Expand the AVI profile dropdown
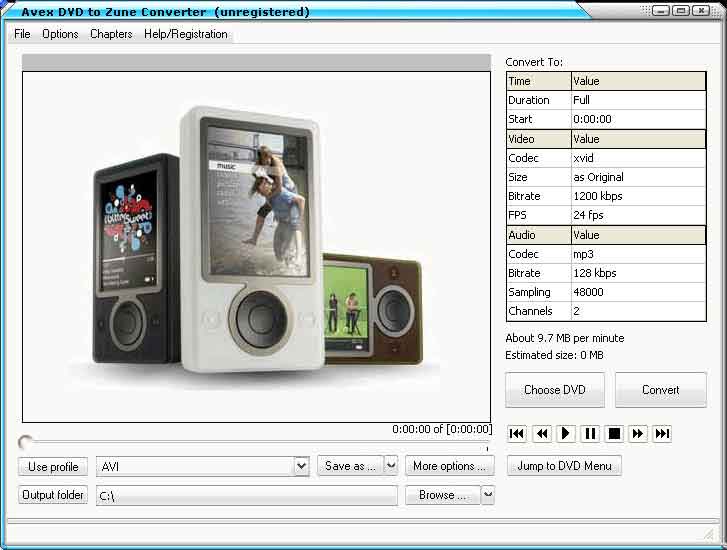Image resolution: width=727 pixels, height=550 pixels. [x=301, y=466]
